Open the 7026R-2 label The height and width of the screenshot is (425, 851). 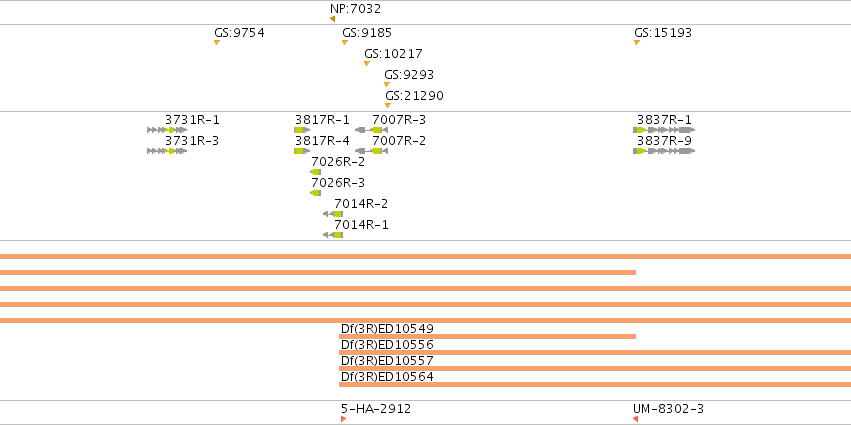(x=338, y=162)
